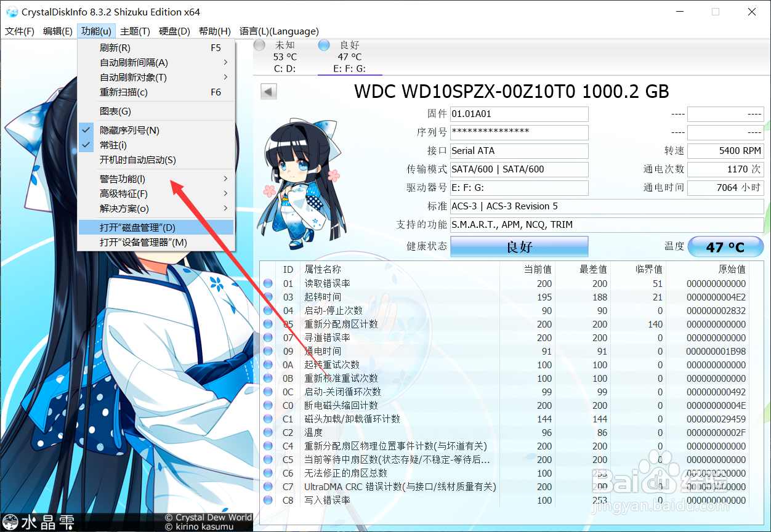Select the gray status orb for disk C: D:
This screenshot has height=532, width=771.
(260, 45)
